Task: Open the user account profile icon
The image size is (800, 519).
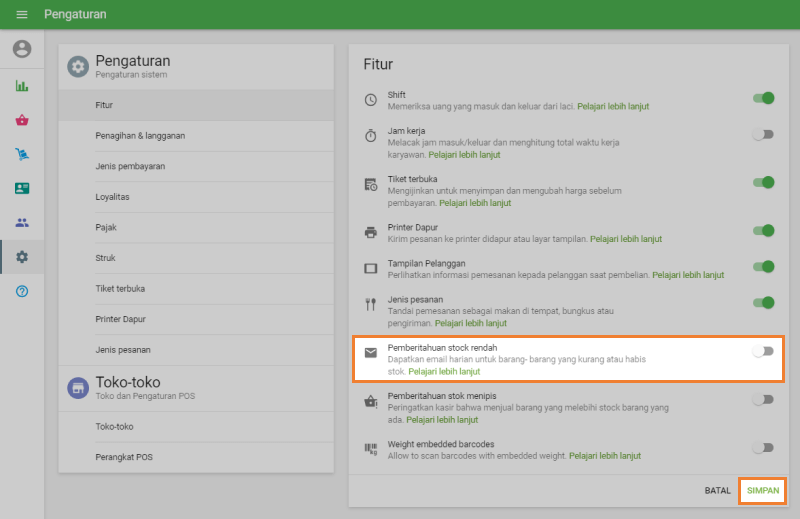Action: click(x=22, y=49)
